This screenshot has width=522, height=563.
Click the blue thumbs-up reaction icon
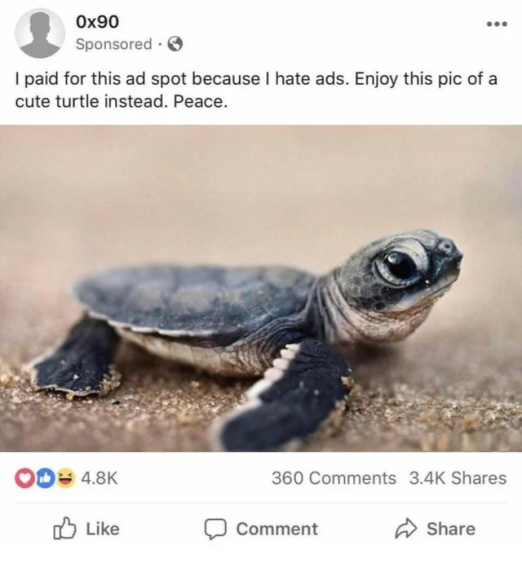coord(45,478)
